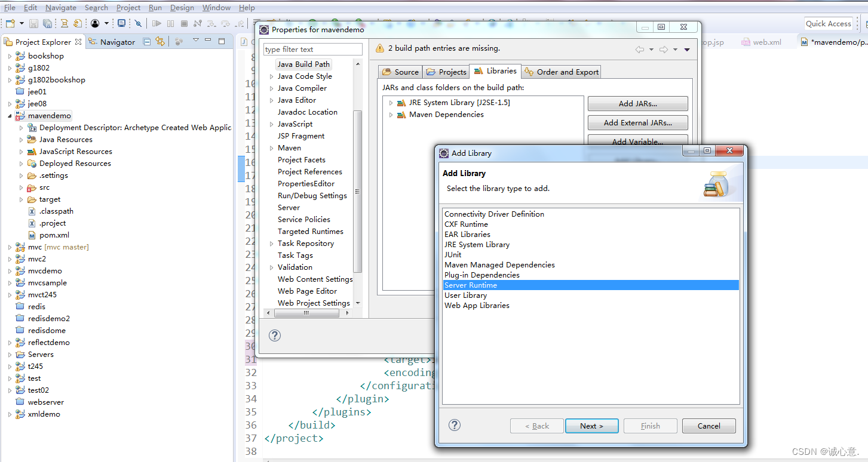Click the Disconnect debug icon

[198, 23]
